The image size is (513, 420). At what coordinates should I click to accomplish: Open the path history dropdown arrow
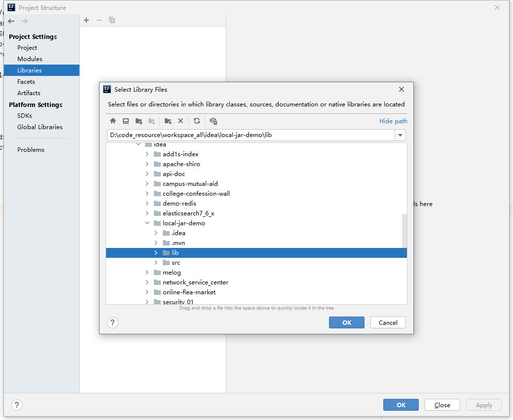[x=400, y=135]
